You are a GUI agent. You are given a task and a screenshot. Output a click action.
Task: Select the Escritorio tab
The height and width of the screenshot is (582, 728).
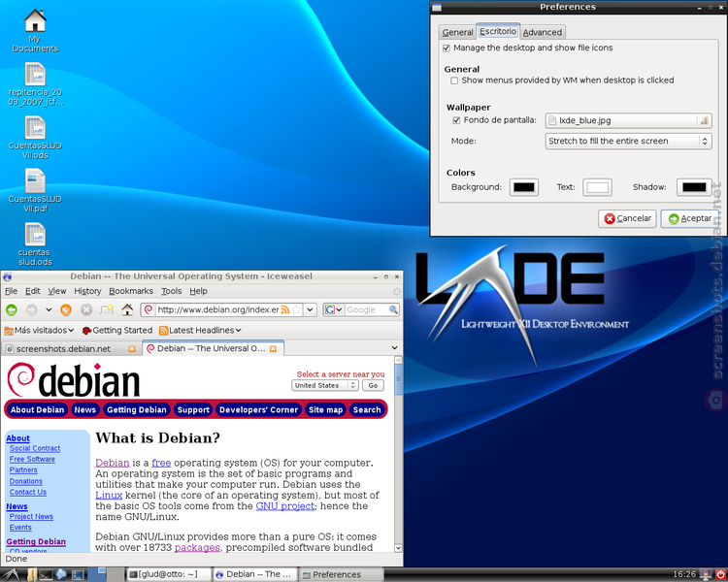[x=498, y=32]
